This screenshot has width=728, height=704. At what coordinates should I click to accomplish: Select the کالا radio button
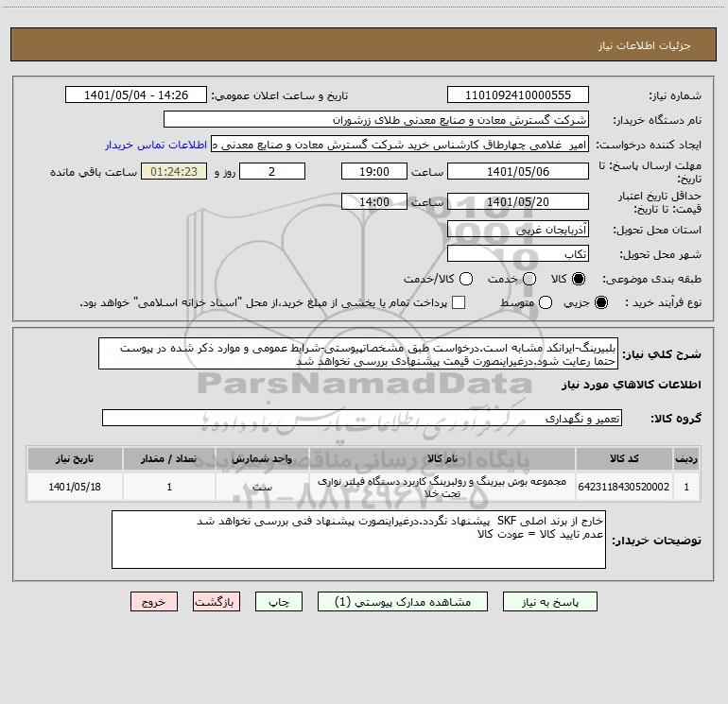pos(579,279)
